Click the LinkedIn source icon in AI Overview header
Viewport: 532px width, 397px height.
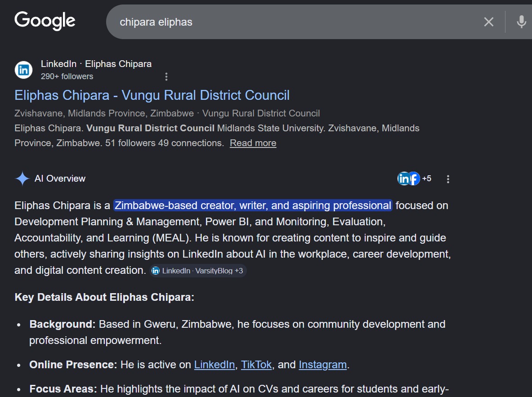point(403,178)
